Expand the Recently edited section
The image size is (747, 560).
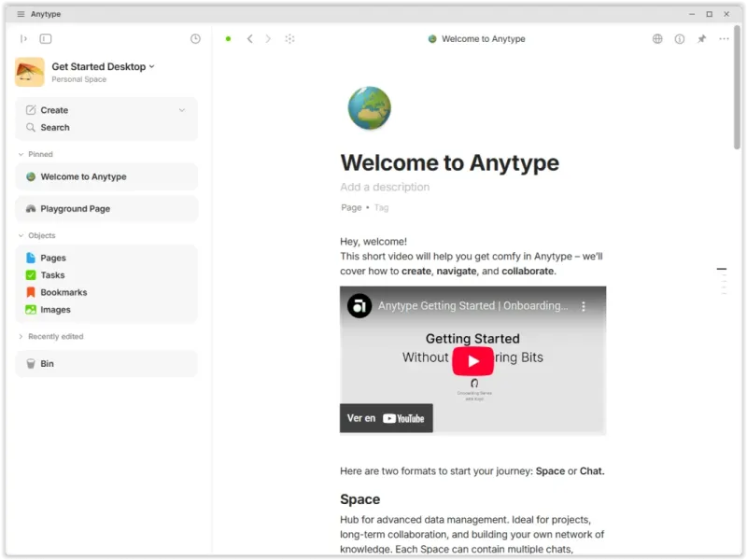point(50,336)
